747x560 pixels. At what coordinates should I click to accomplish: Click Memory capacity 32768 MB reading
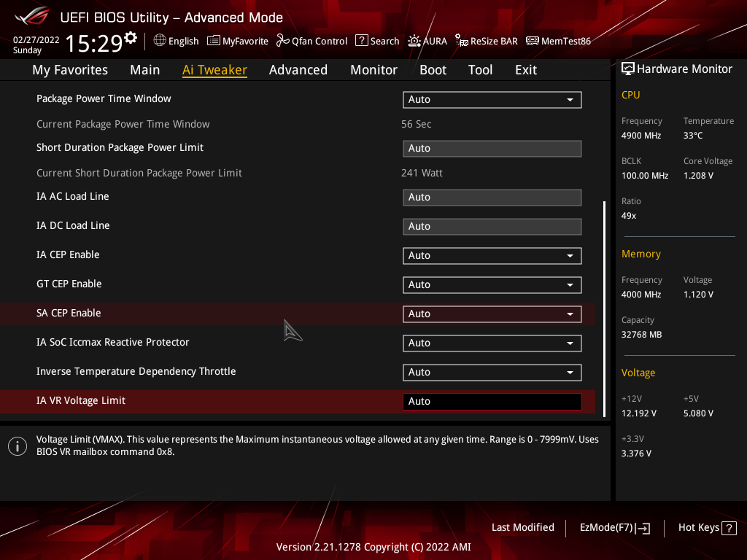(x=642, y=335)
